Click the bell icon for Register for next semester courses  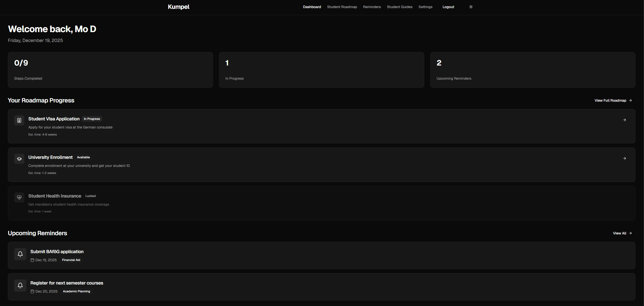[x=20, y=286]
